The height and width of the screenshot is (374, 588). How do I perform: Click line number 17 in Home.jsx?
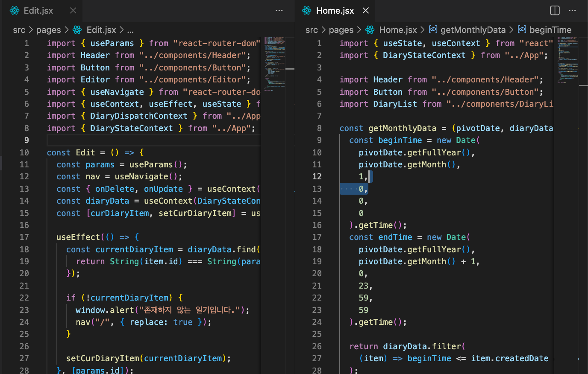click(x=317, y=237)
